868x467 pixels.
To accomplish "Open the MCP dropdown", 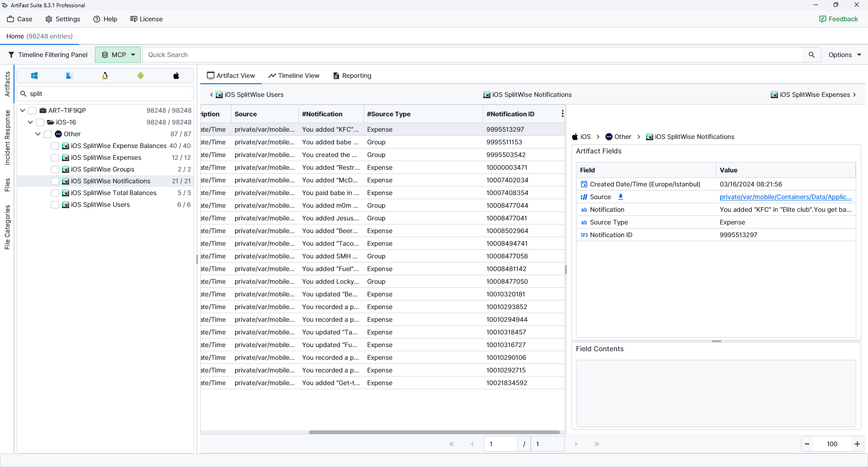I will pyautogui.click(x=118, y=55).
